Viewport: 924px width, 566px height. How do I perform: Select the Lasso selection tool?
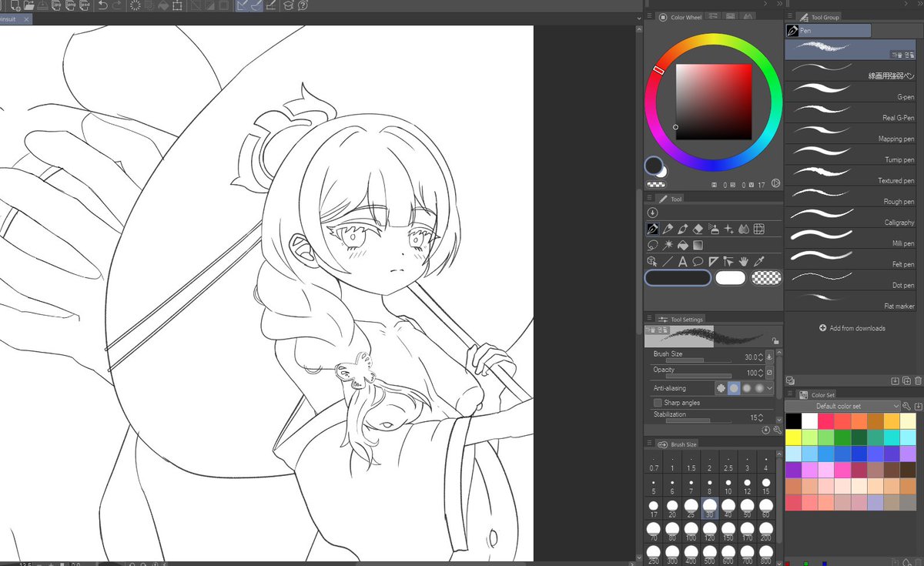[652, 245]
